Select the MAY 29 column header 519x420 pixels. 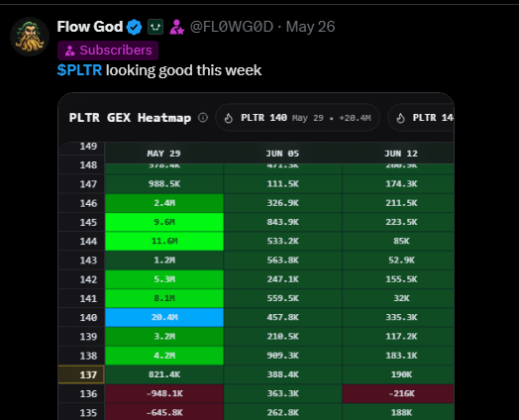point(163,154)
